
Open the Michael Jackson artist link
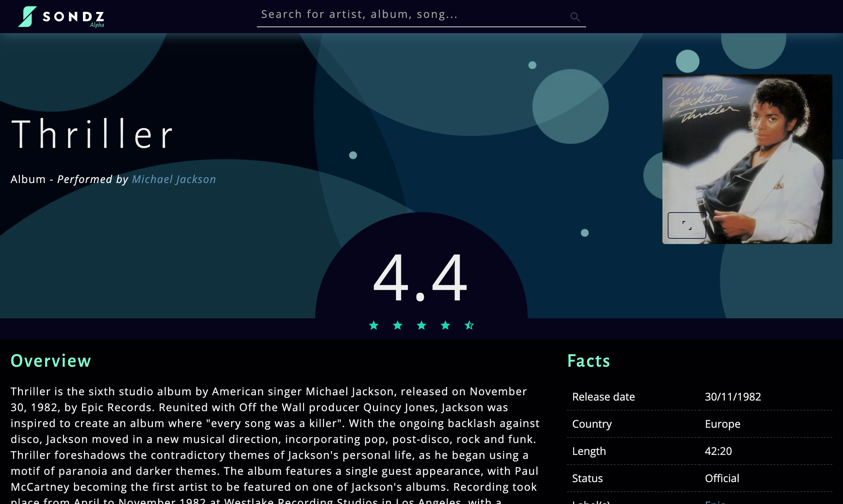tap(174, 179)
